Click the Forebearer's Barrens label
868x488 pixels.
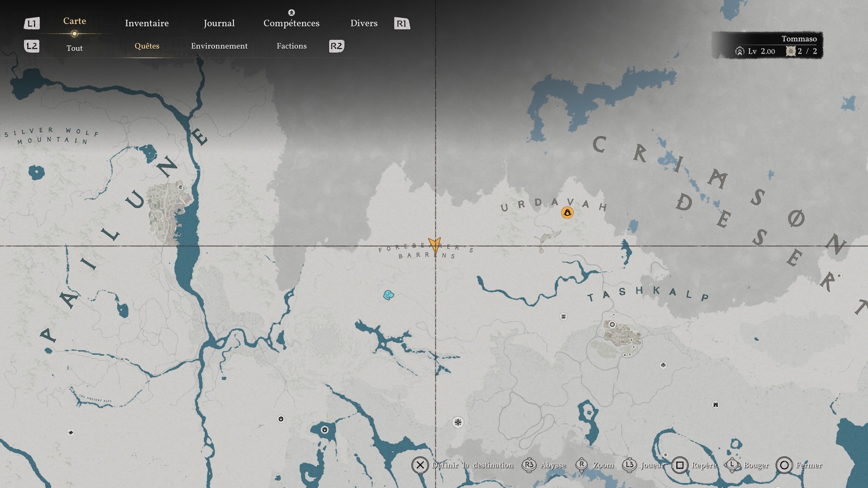[x=426, y=251]
